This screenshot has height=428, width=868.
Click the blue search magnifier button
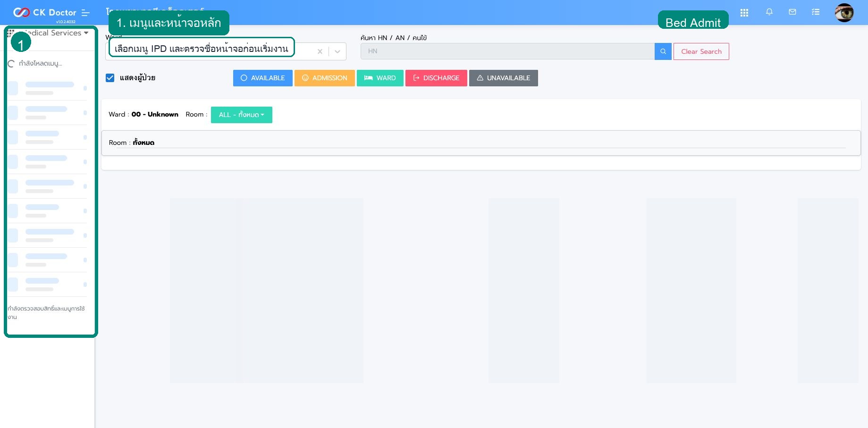663,51
